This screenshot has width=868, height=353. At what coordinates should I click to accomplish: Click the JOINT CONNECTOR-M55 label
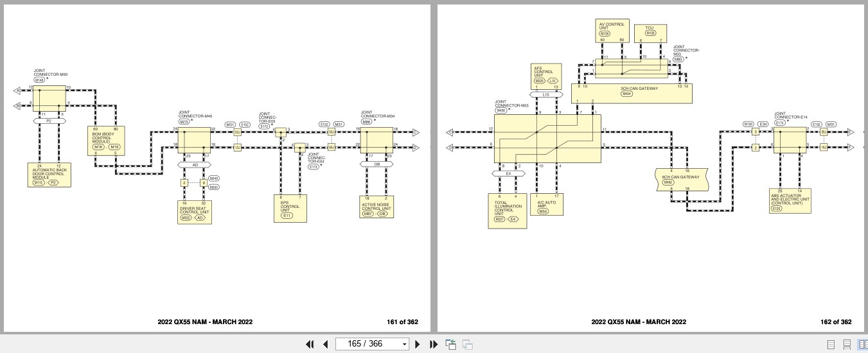tap(512, 103)
